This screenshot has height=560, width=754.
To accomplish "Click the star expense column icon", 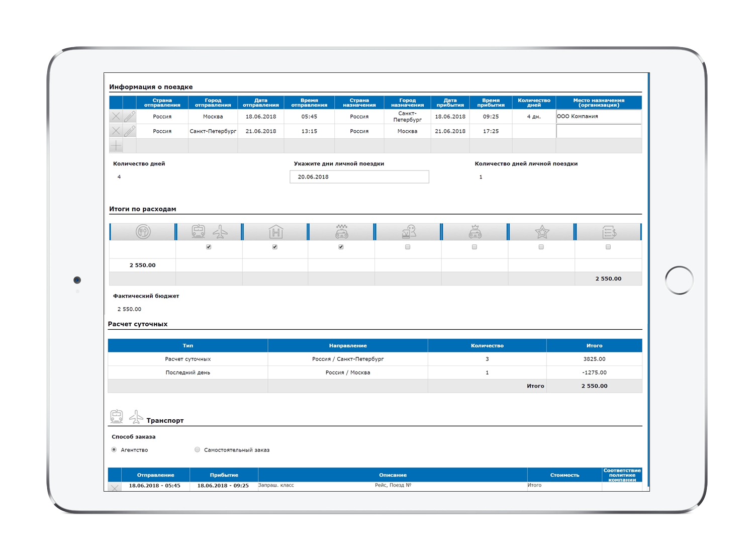I will pos(541,232).
